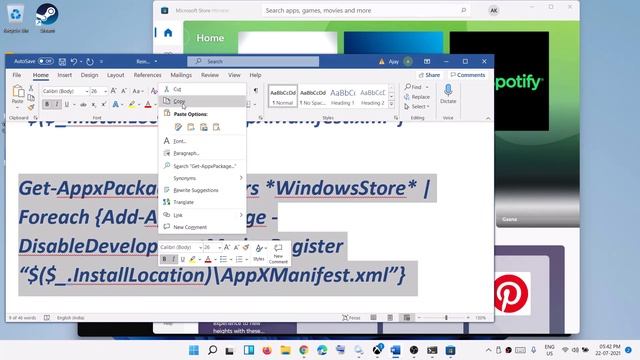The height and width of the screenshot is (360, 640).
Task: Click Replace in the Editing group
Action: click(417, 97)
